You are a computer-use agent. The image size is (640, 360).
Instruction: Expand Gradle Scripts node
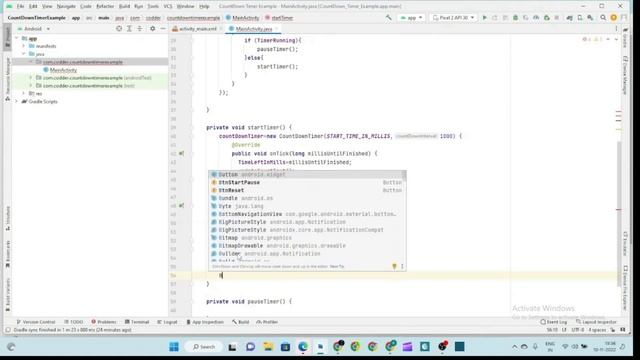[x=17, y=101]
